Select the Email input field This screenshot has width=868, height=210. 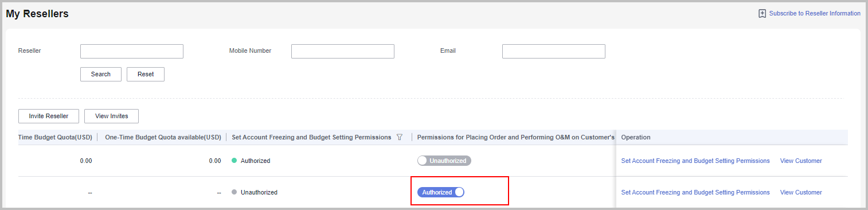click(x=554, y=51)
